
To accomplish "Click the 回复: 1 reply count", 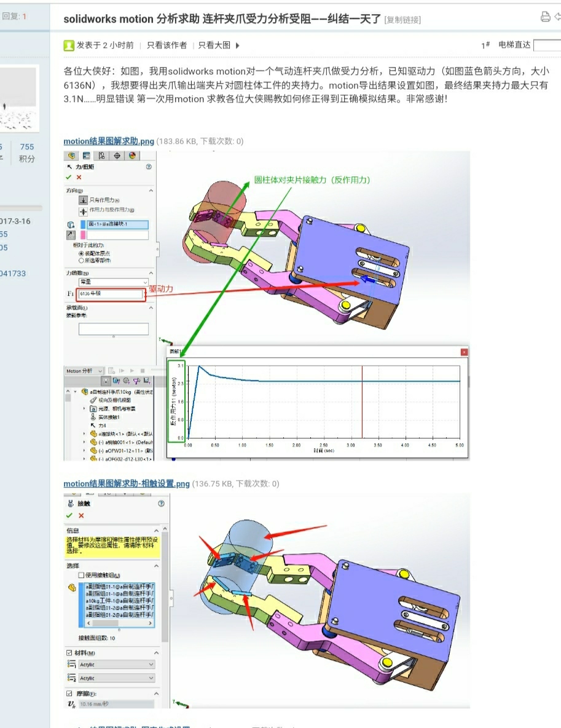I will tap(14, 16).
